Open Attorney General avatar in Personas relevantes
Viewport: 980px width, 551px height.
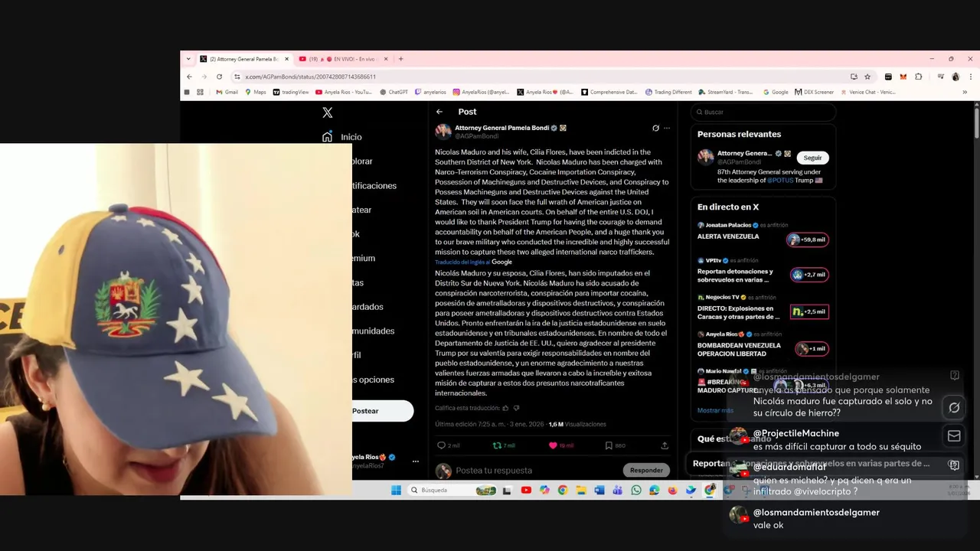(x=705, y=158)
